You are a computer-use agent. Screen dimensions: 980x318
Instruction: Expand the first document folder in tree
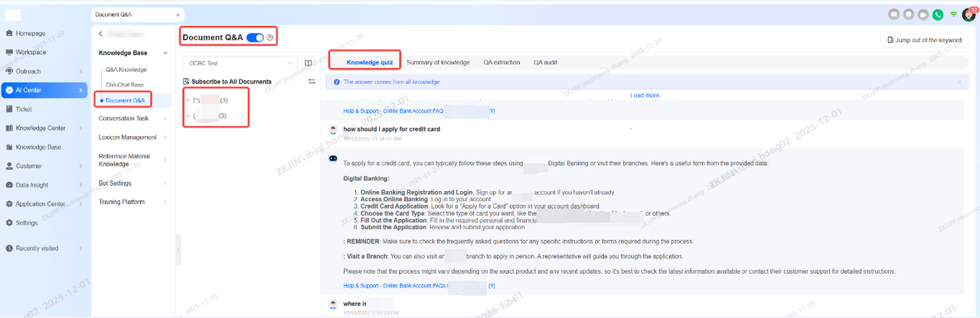click(x=188, y=100)
